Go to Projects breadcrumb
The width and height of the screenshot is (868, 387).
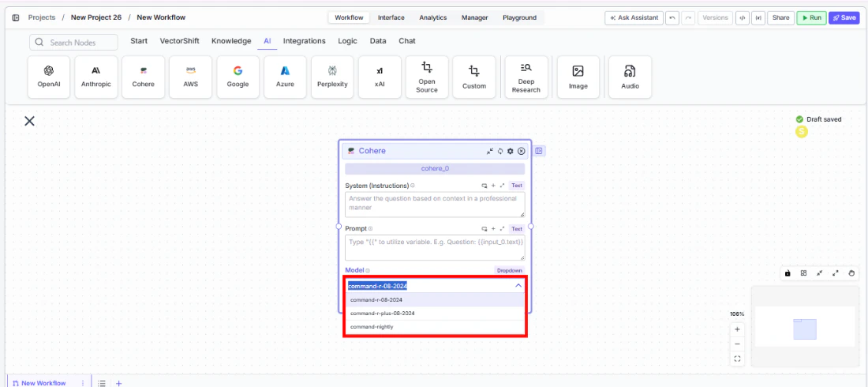[42, 17]
